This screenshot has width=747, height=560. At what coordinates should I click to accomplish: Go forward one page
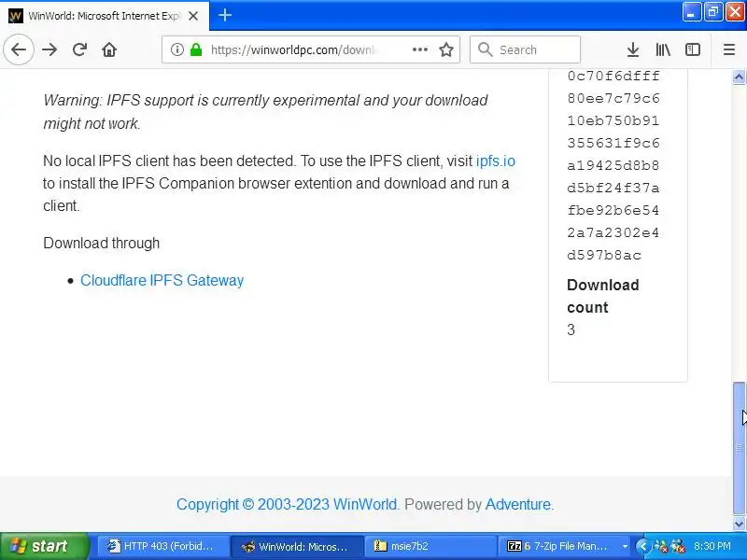click(49, 49)
